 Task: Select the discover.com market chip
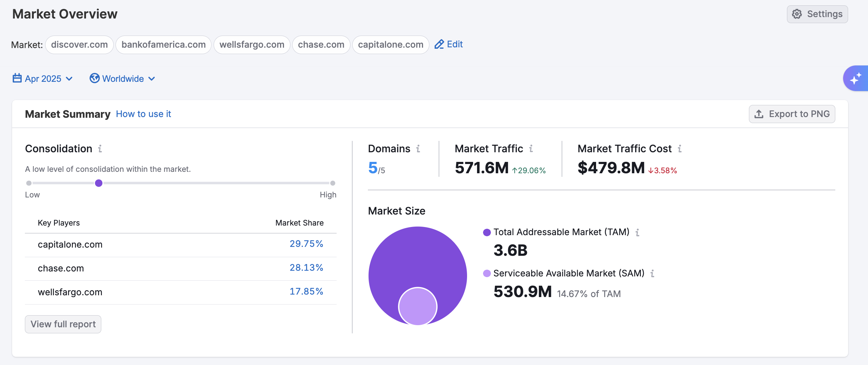[79, 45]
